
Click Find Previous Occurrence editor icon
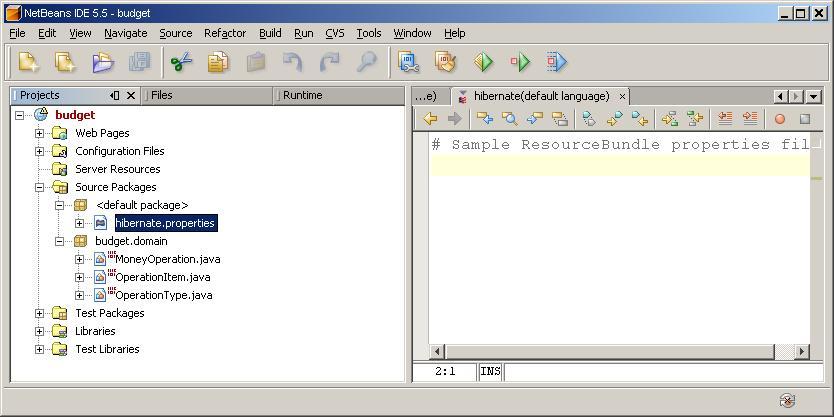(x=485, y=119)
